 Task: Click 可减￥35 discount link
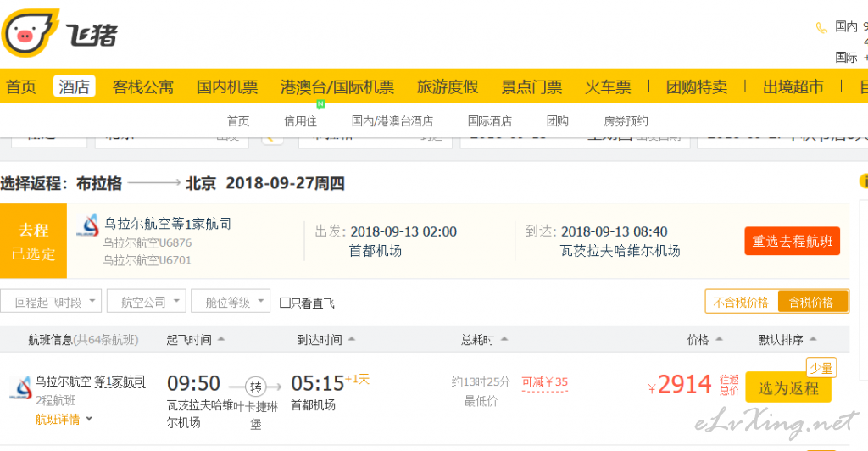pyautogui.click(x=545, y=382)
